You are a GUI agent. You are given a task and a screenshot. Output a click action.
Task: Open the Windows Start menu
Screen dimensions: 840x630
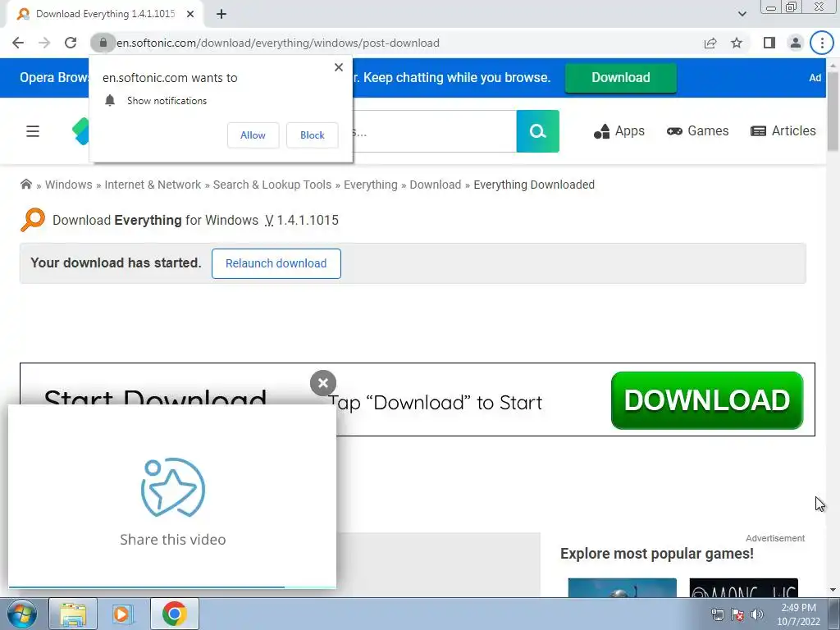point(22,614)
